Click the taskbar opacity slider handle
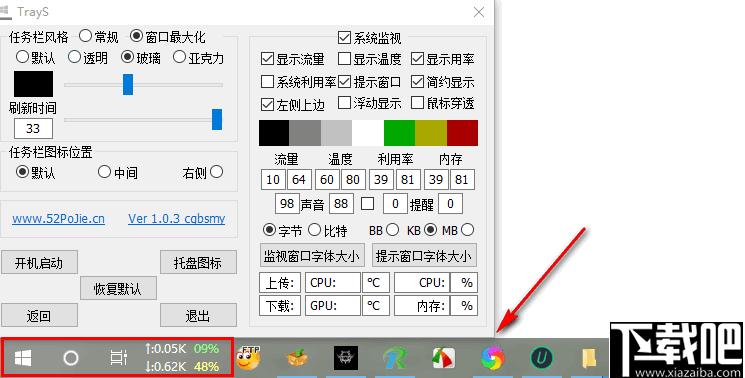Image resolution: width=745 pixels, height=378 pixels. click(x=128, y=85)
